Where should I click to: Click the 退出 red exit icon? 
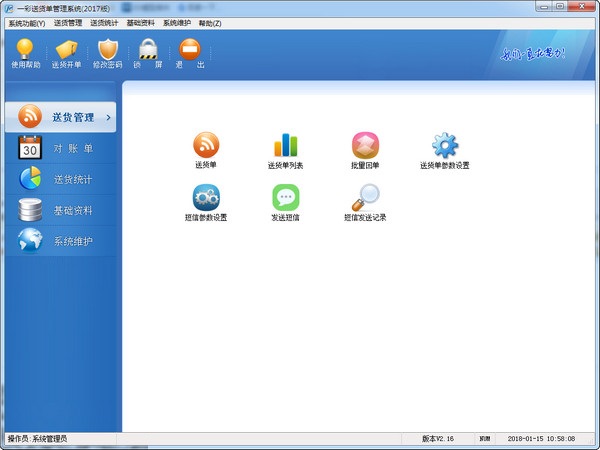(x=190, y=54)
